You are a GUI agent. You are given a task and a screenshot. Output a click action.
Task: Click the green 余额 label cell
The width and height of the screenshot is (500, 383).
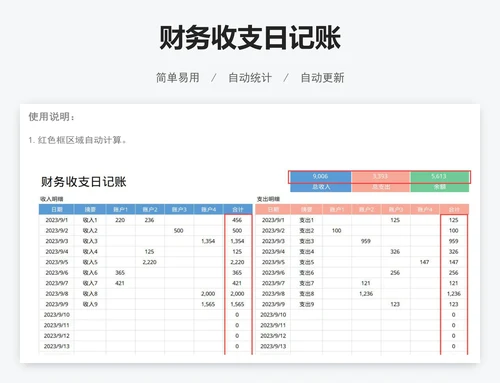440,187
